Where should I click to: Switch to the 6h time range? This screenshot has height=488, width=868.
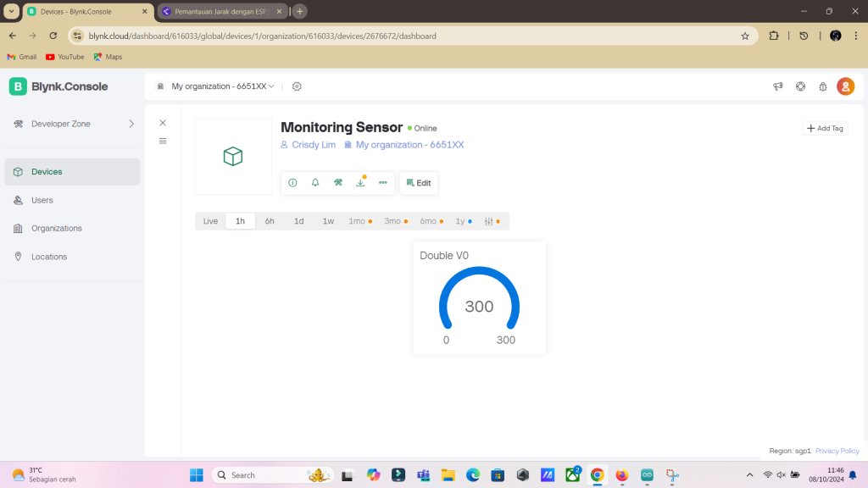(x=270, y=221)
